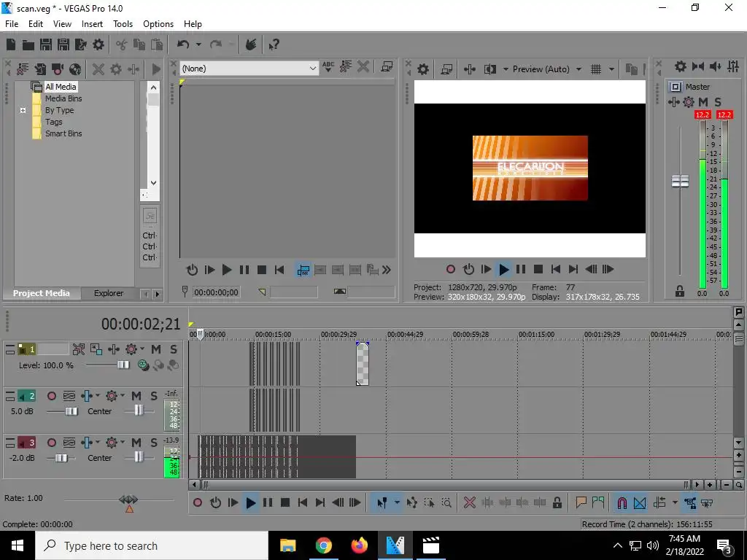747x560 pixels.
Task: Click track 1 Track Motion icon
Action: [x=96, y=349]
